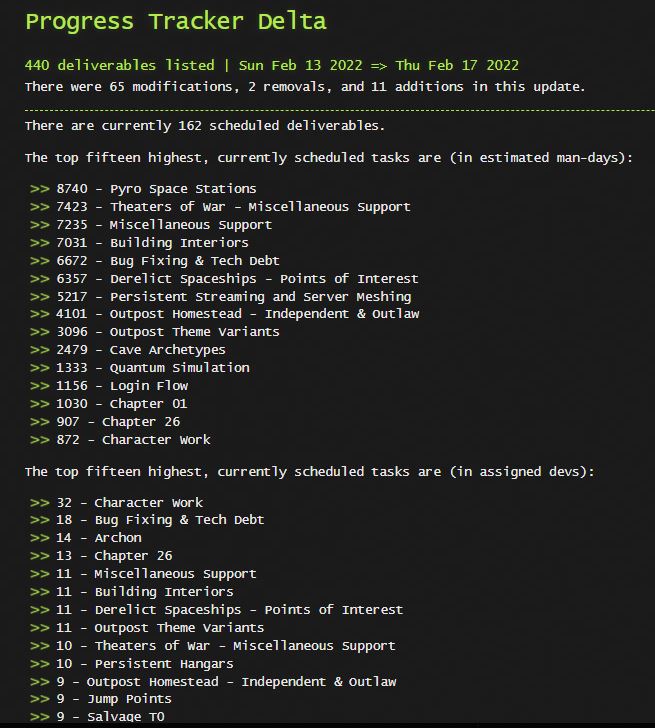Image resolution: width=655 pixels, height=728 pixels.
Task: Select Character Work with 32 assigned devs
Action: tap(117, 503)
